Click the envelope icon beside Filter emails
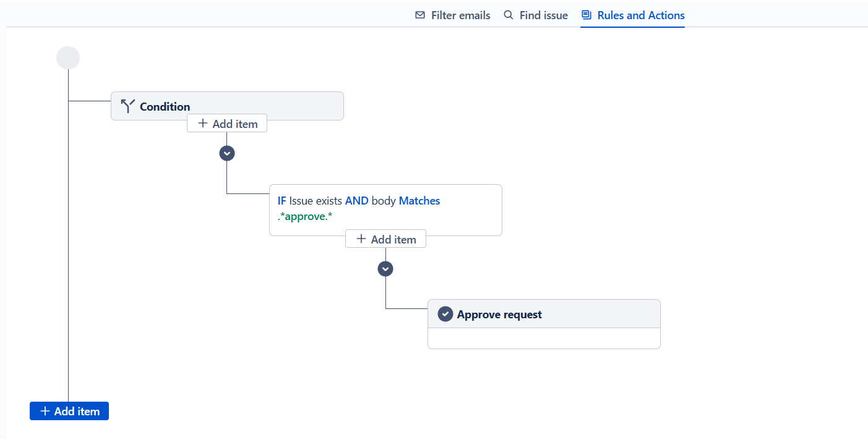The height and width of the screenshot is (440, 868). click(x=420, y=15)
